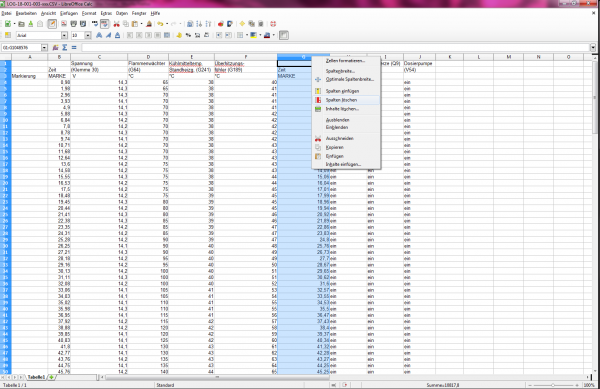Toggle Edit File mode

(52, 24)
